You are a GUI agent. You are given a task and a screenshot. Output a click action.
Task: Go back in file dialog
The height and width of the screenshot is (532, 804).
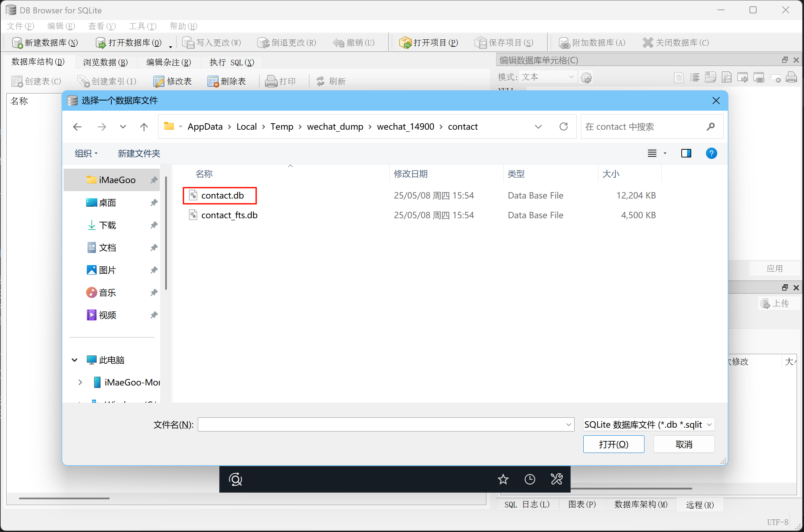[x=77, y=126]
